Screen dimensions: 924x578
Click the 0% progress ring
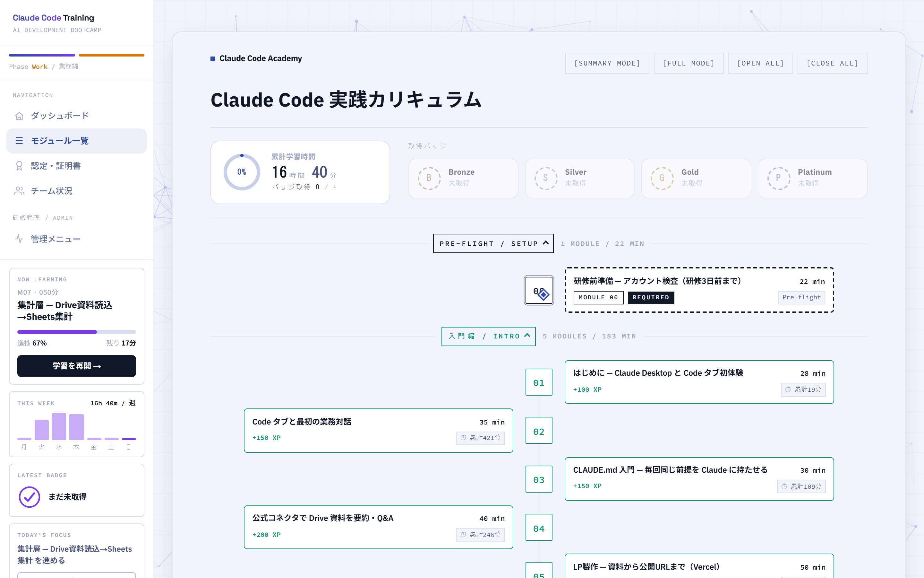tap(242, 172)
